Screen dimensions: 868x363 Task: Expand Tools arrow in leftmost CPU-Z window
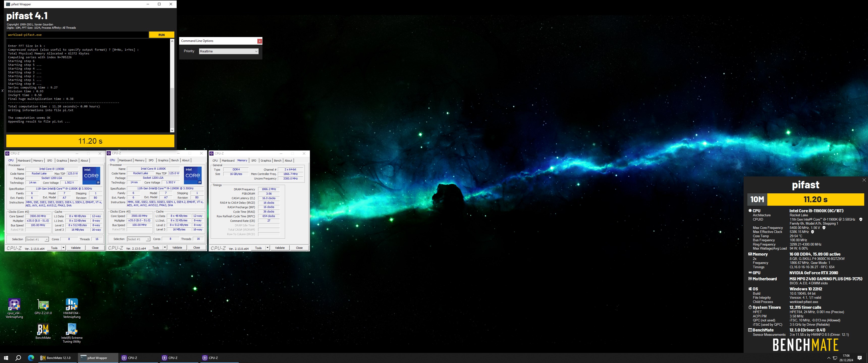tap(63, 248)
